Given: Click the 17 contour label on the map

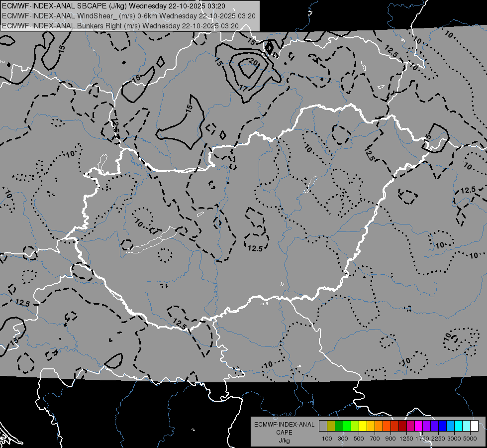Looking at the screenshot, I should 243,89.
